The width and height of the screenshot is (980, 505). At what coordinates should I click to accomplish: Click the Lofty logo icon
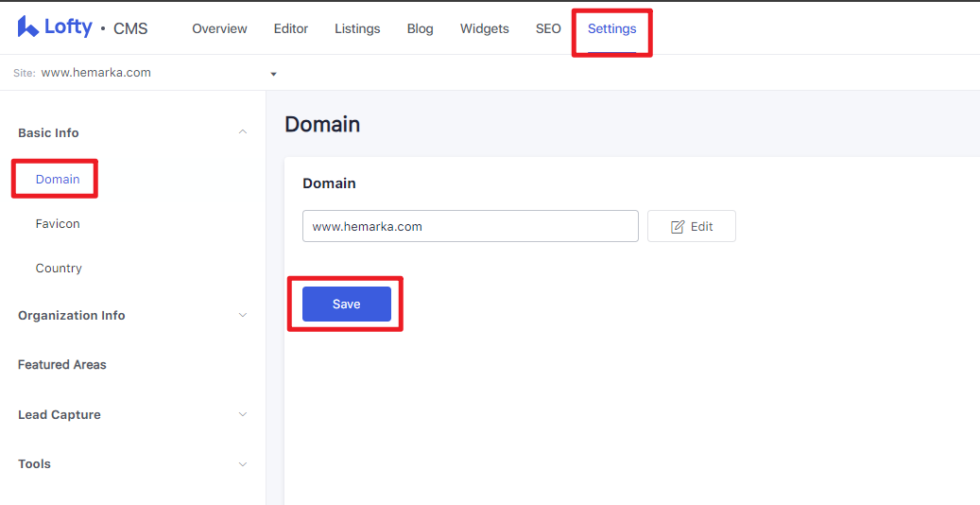[x=28, y=26]
